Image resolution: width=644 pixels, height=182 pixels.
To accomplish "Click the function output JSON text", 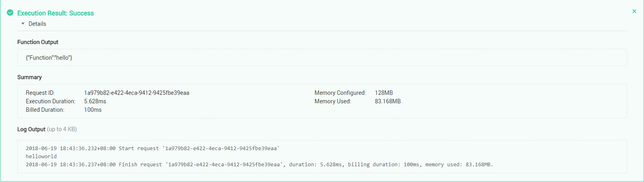I will tap(49, 58).
